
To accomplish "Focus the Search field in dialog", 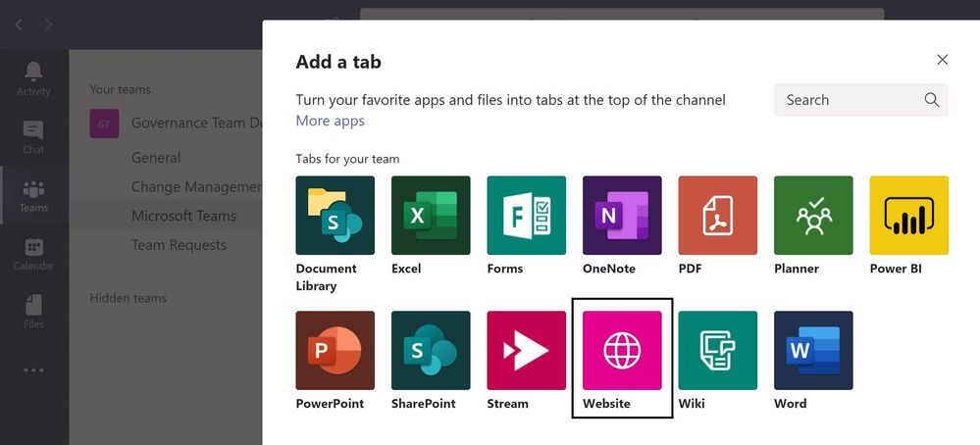I will 861,100.
